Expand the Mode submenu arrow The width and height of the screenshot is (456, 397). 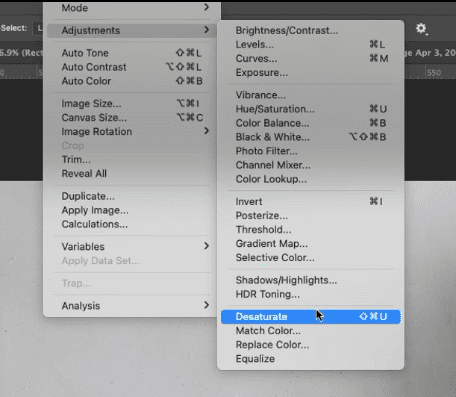tap(207, 7)
